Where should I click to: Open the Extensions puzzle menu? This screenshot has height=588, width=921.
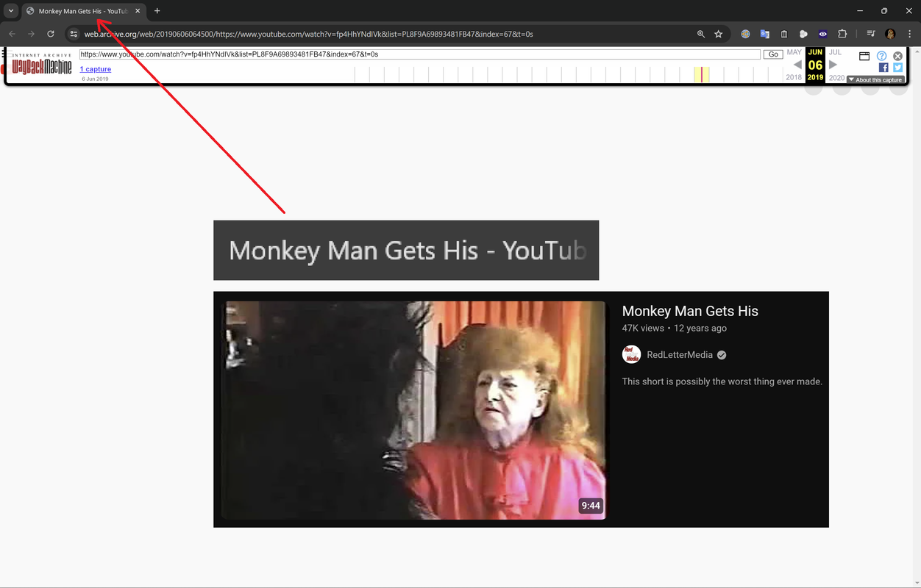point(842,34)
